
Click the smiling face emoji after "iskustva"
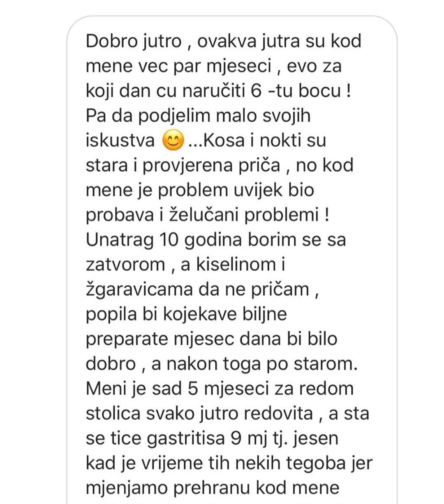click(173, 141)
